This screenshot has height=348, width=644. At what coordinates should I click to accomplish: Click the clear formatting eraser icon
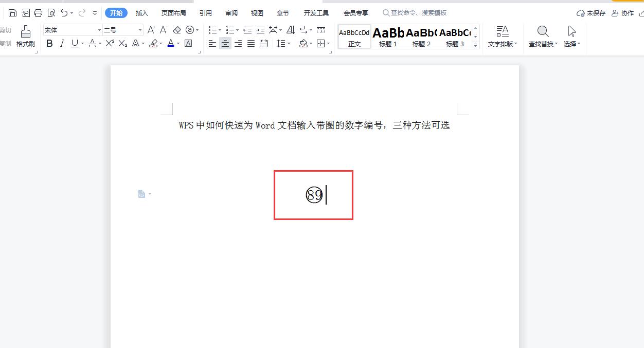(177, 30)
